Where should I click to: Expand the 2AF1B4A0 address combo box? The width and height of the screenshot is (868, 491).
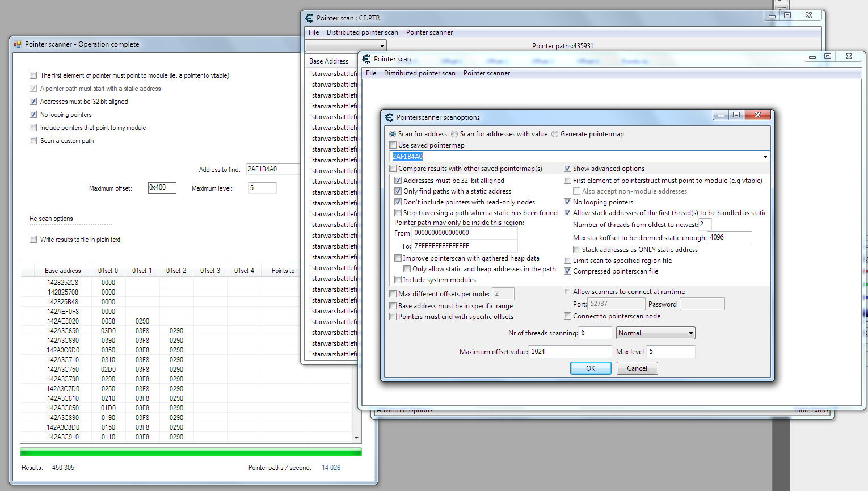765,157
